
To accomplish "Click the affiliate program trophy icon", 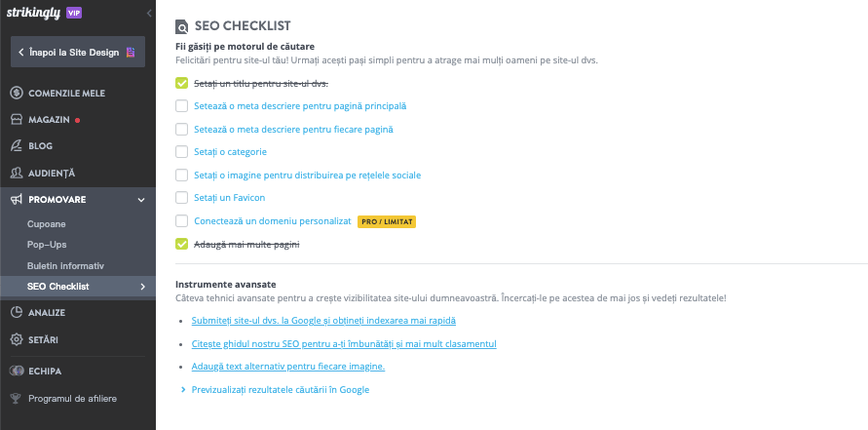I will (17, 398).
